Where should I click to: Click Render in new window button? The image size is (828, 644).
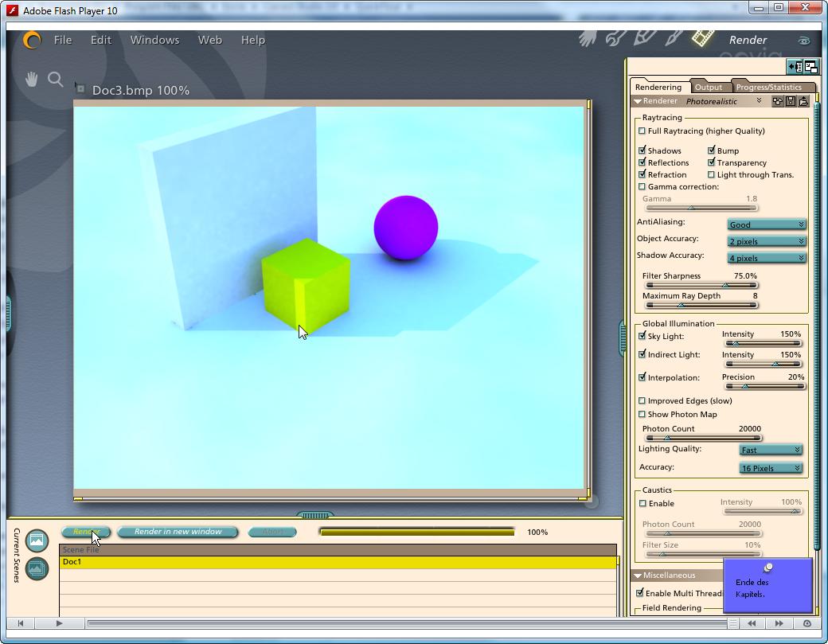pos(178,532)
